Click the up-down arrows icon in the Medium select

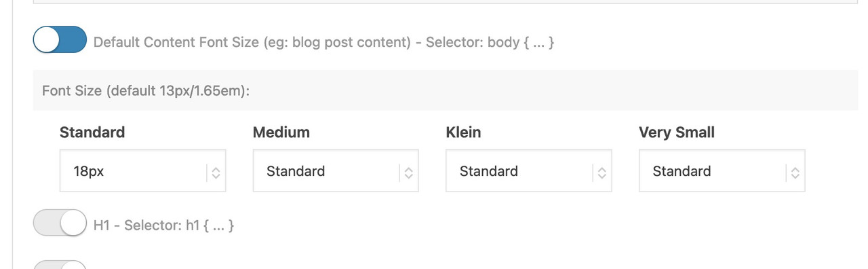click(408, 173)
